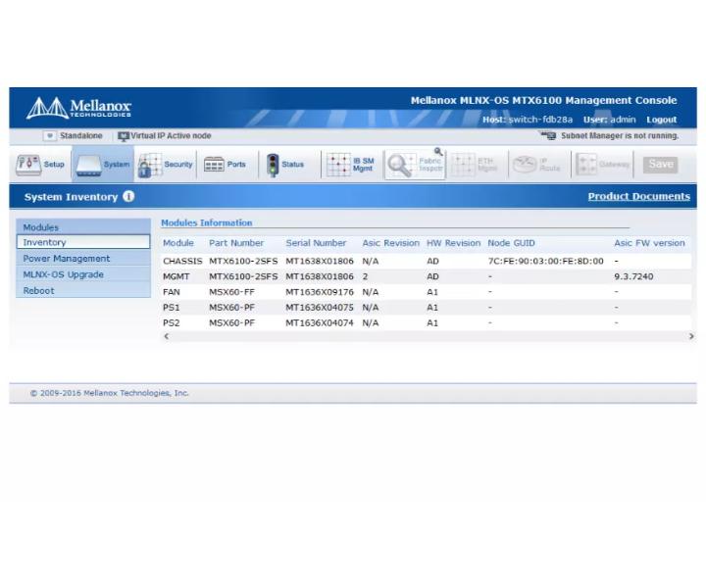Click the Node GUID column header
Image resolution: width=706 pixels, height=588 pixels.
click(511, 243)
